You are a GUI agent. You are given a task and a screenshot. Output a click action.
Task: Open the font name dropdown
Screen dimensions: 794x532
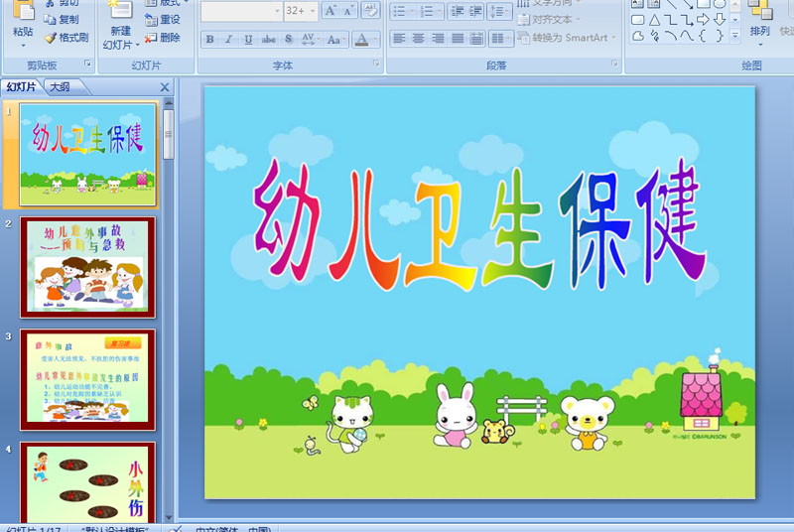click(277, 11)
